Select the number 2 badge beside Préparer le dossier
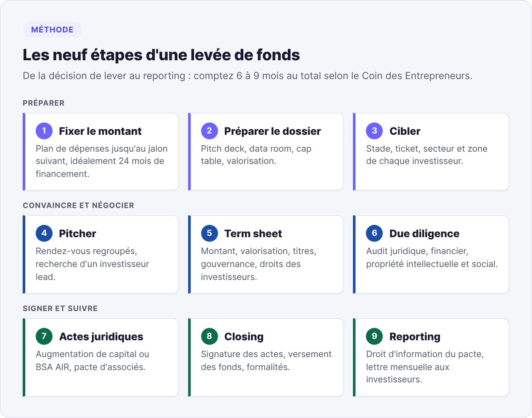The width and height of the screenshot is (532, 418). (x=209, y=131)
